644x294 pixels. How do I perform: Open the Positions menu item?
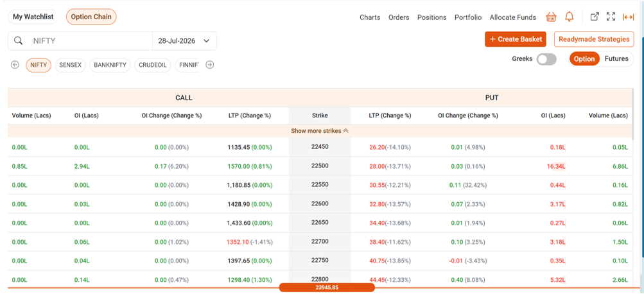tap(431, 17)
